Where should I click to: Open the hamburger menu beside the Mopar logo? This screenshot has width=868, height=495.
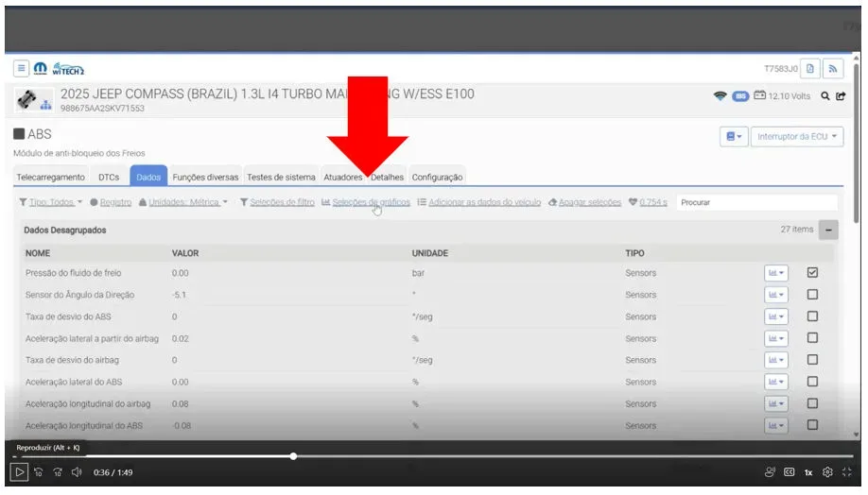click(x=21, y=69)
